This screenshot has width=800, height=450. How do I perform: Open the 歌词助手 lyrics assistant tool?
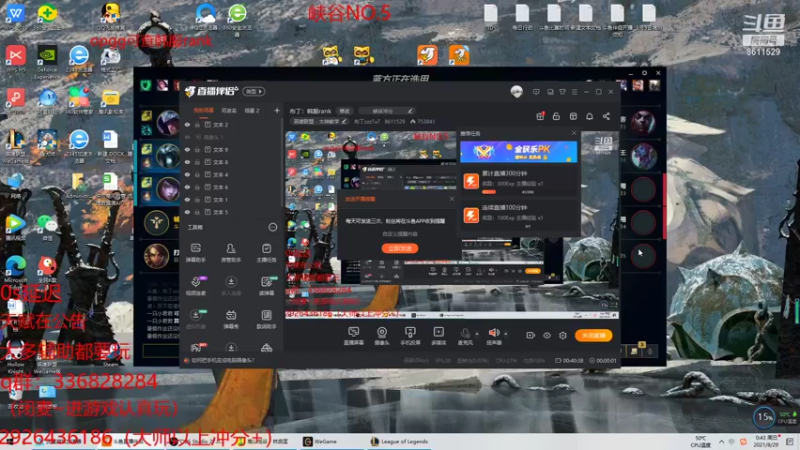tap(266, 319)
